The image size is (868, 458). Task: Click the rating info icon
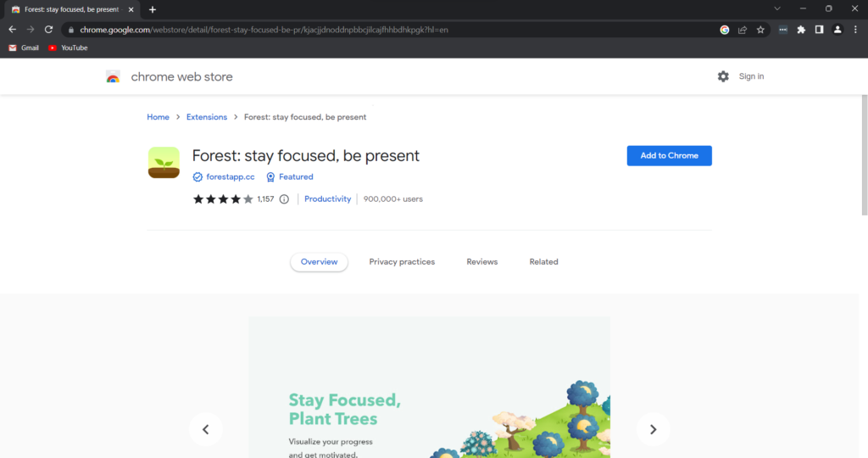coord(284,198)
